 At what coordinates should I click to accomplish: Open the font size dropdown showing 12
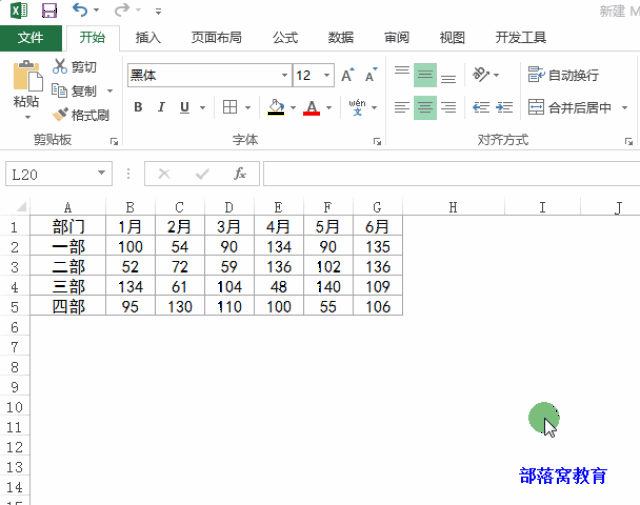[327, 75]
